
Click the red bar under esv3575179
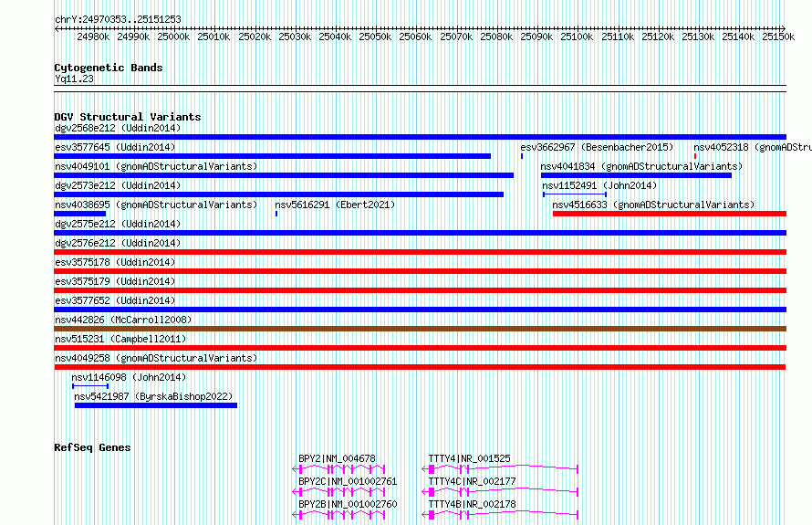pos(420,290)
